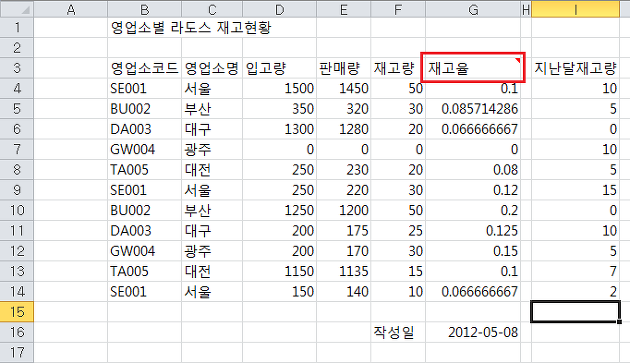Select cell 140 in row 14
The width and height of the screenshot is (630, 363).
[x=344, y=291]
